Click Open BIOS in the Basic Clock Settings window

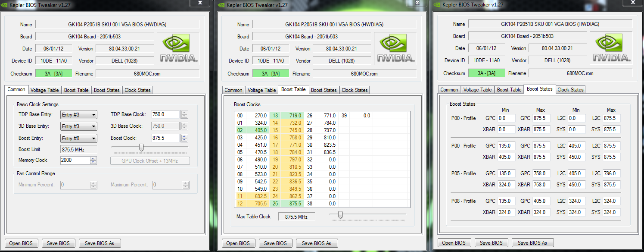pyautogui.click(x=21, y=243)
